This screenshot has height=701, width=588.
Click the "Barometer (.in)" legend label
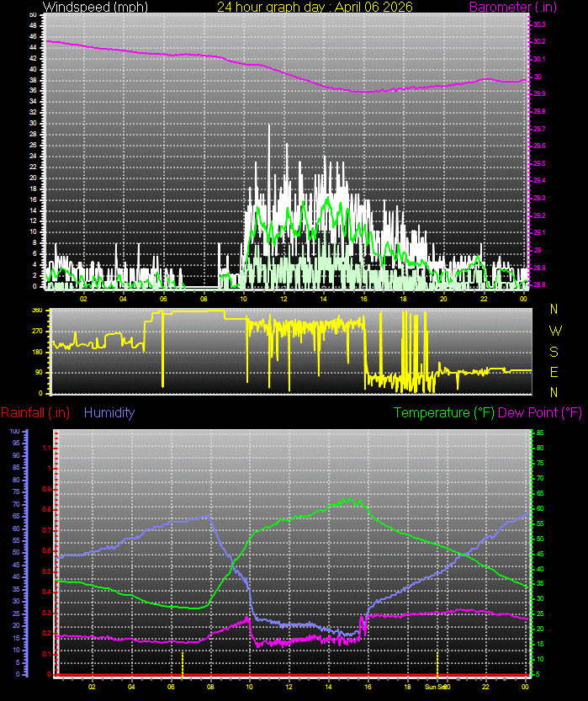(513, 7)
